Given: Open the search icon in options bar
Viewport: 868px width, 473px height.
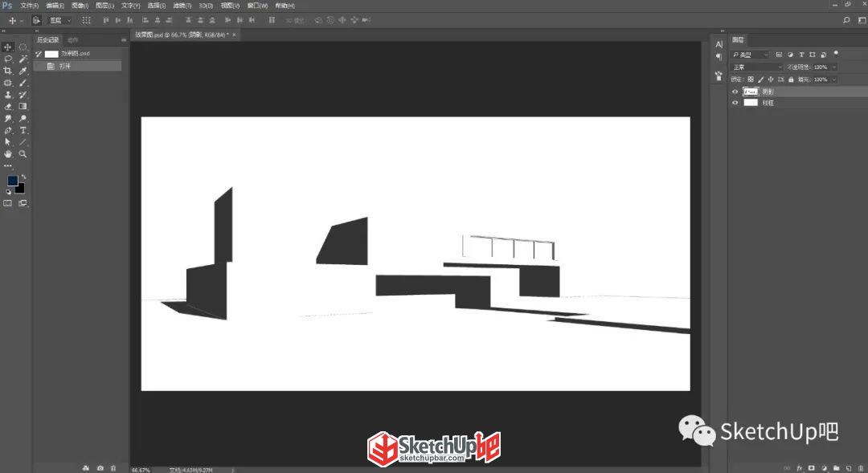Looking at the screenshot, I should tap(845, 20).
